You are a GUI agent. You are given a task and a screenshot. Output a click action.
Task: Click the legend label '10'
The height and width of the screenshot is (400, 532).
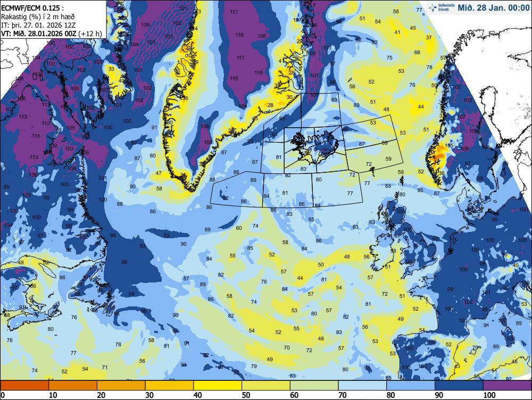click(53, 395)
